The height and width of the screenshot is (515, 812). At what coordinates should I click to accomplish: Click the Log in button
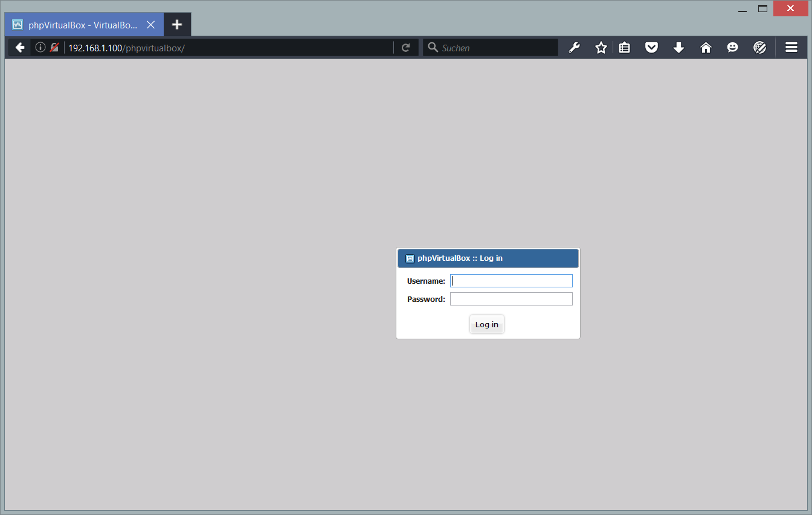click(487, 324)
